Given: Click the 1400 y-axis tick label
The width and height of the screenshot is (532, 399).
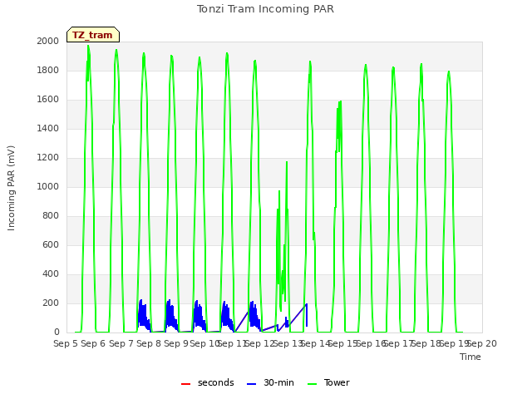Looking at the screenshot, I should pos(48,128).
